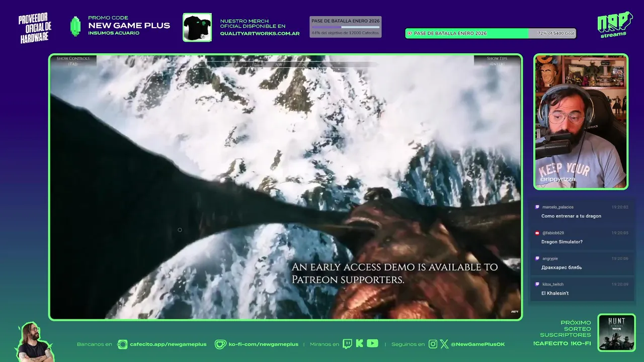Open the YouTube icon in footer
Image resolution: width=644 pixels, height=362 pixels.
372,343
